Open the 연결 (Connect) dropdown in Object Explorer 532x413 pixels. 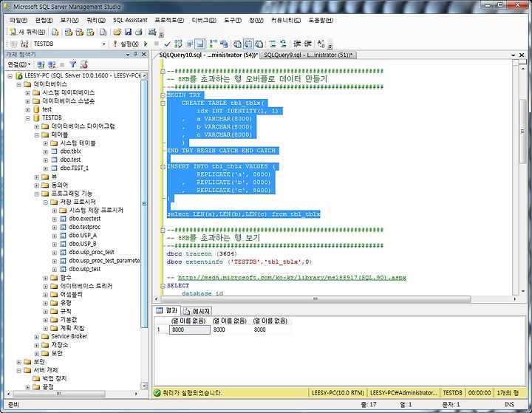[x=19, y=64]
